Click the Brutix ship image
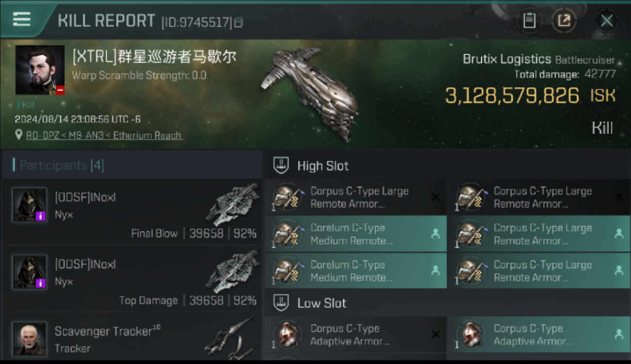This screenshot has width=631, height=364. point(311,93)
